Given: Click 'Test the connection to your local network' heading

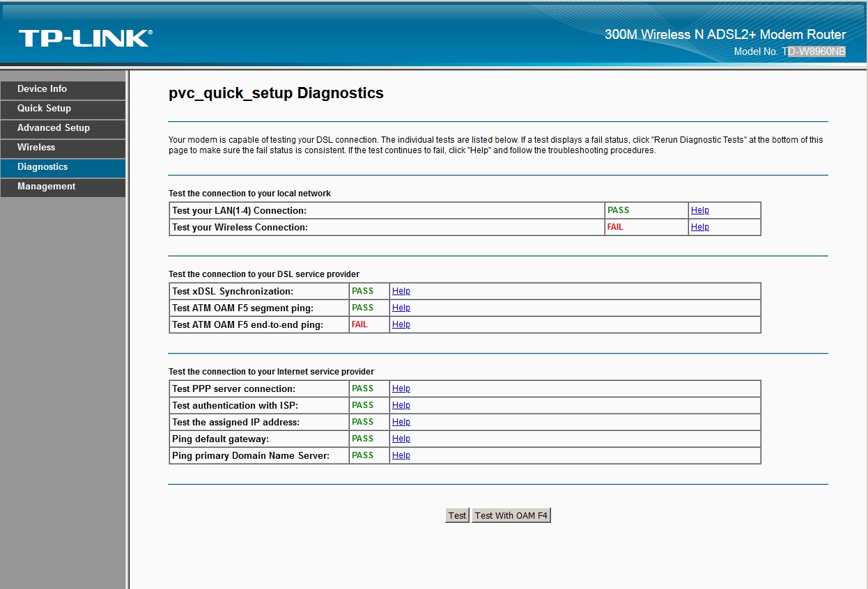Looking at the screenshot, I should click(x=249, y=194).
